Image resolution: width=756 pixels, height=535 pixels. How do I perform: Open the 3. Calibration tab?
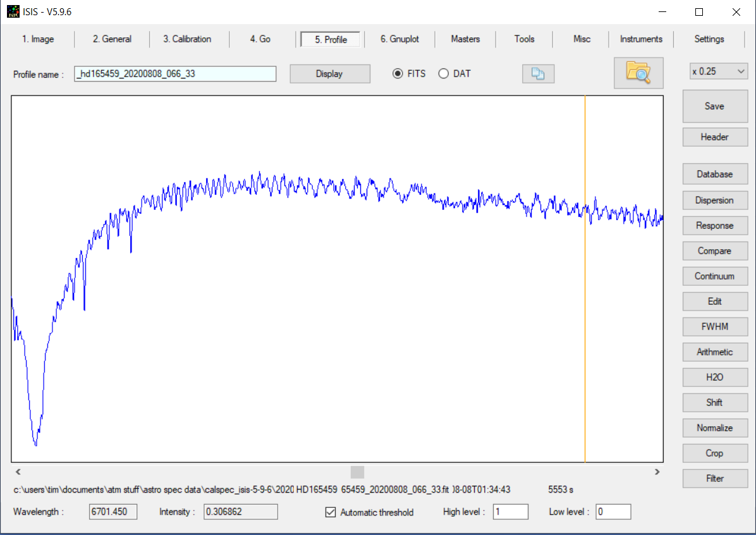(x=187, y=39)
